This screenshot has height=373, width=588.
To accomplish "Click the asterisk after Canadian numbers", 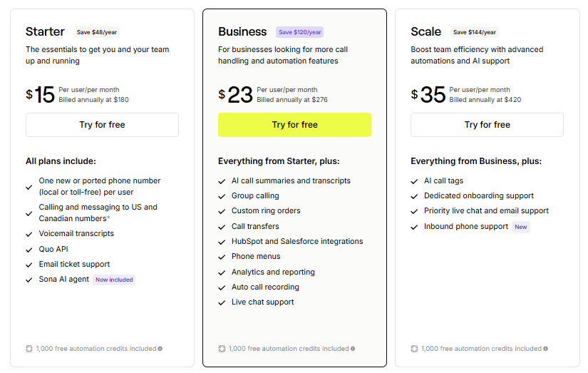I will pos(108,218).
